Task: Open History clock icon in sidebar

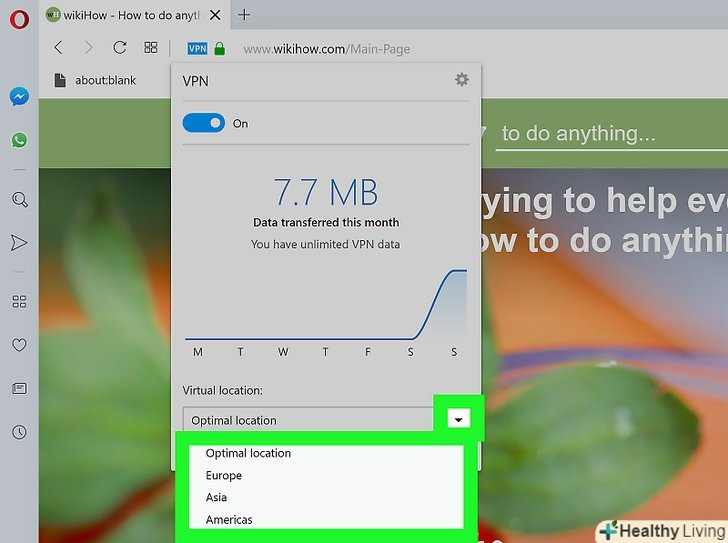Action: click(19, 432)
